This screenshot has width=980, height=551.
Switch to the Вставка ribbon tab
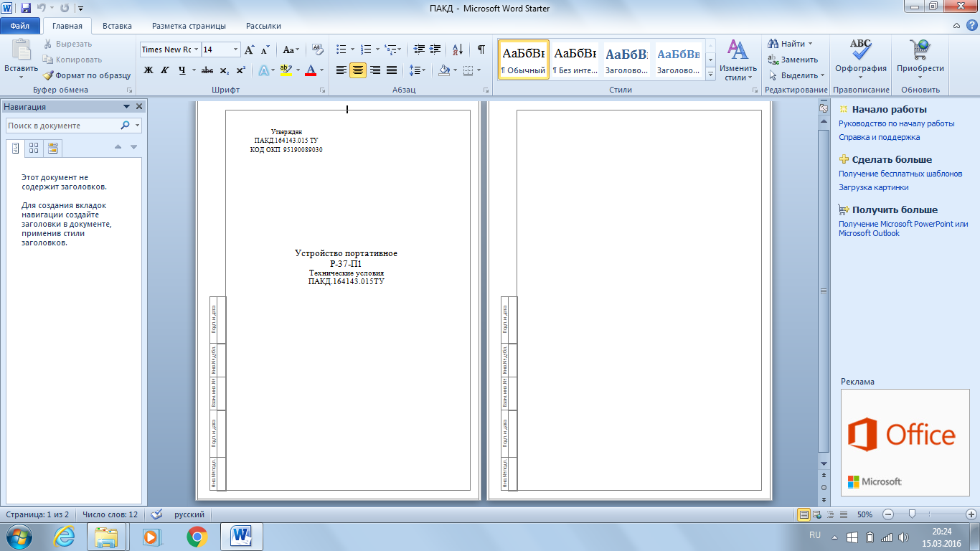tap(117, 26)
